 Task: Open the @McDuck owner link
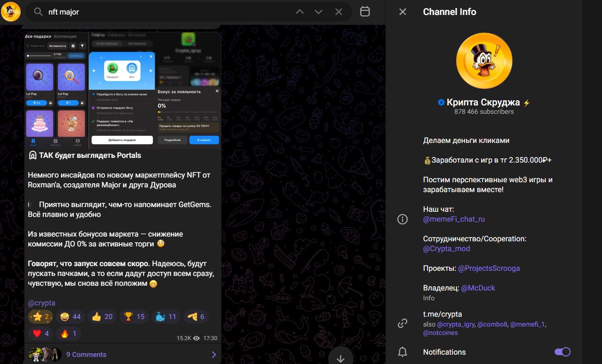point(478,288)
